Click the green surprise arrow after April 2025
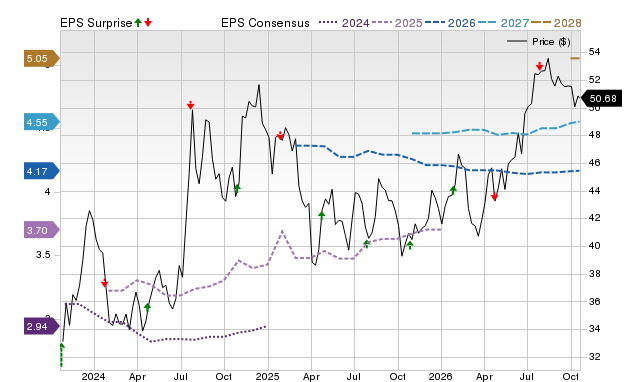Image resolution: width=640 pixels, height=382 pixels. click(x=322, y=215)
